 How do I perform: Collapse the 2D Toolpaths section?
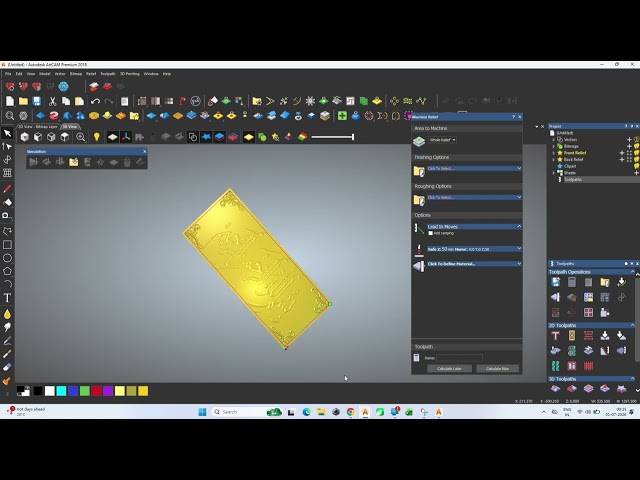pos(633,325)
